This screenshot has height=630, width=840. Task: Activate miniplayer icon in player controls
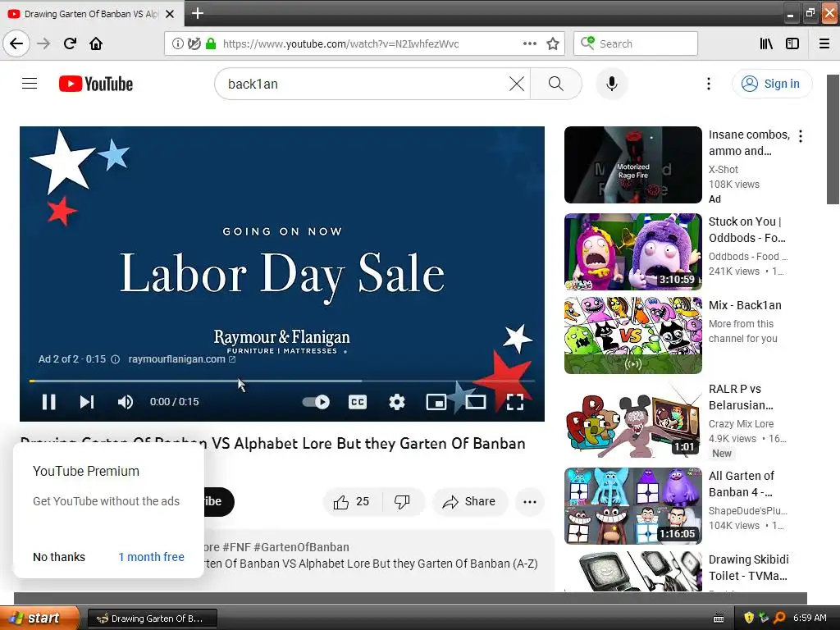point(436,402)
